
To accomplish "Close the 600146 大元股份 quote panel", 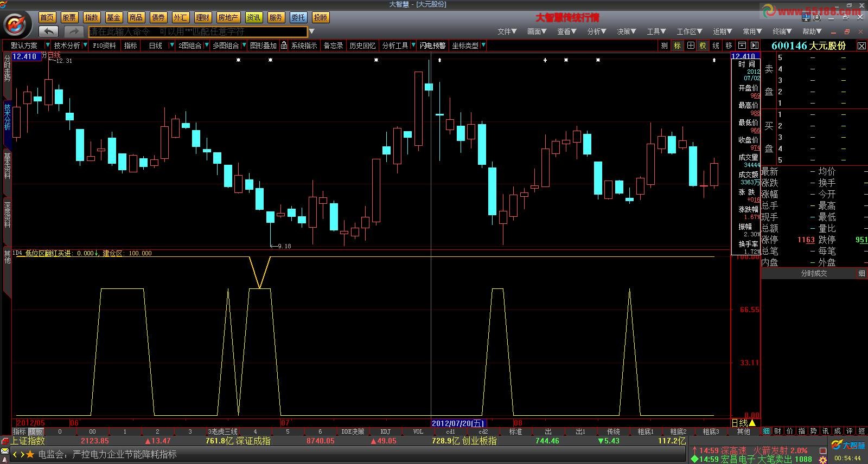I will click(x=861, y=46).
